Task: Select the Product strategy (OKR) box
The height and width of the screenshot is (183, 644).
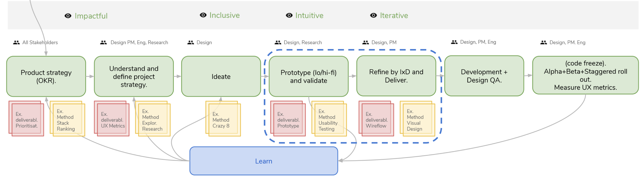Action: [46, 76]
